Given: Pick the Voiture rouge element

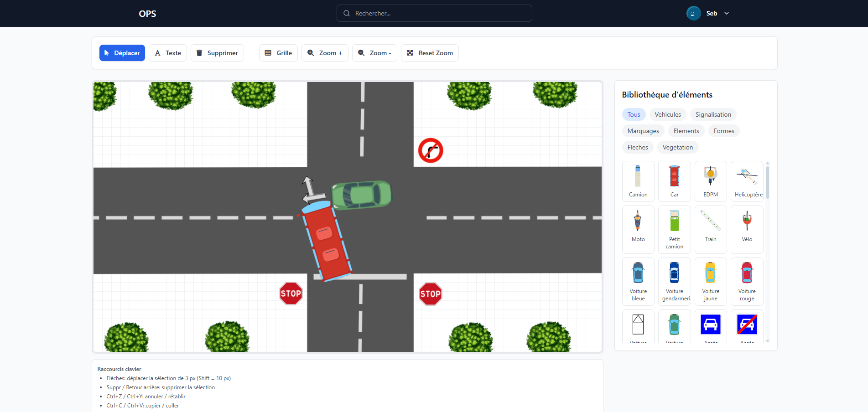Looking at the screenshot, I should (x=747, y=281).
